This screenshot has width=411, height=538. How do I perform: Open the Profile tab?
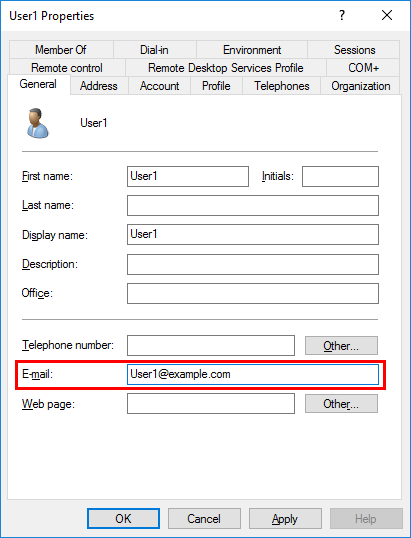[x=216, y=86]
